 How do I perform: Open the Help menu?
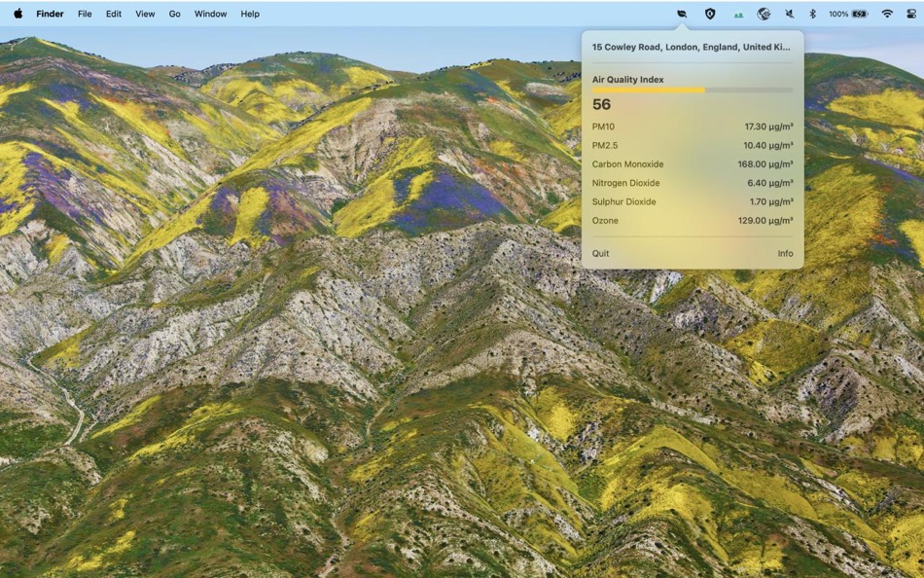point(250,14)
